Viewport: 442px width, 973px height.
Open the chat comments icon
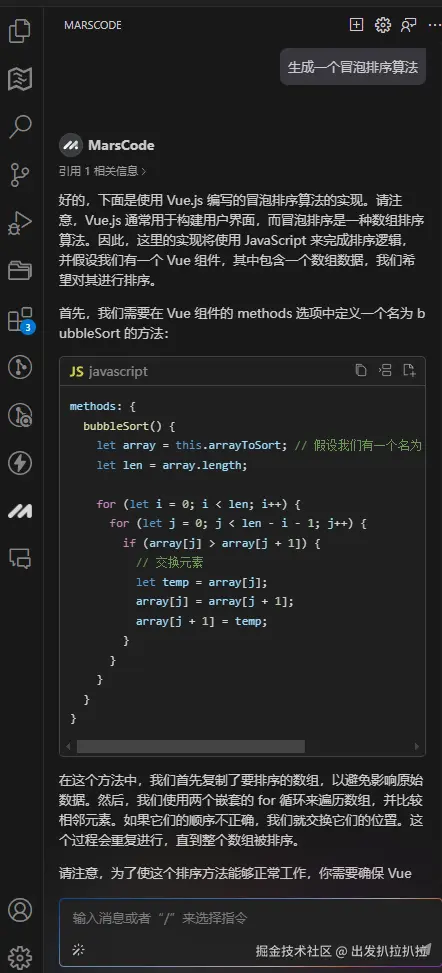tap(20, 558)
